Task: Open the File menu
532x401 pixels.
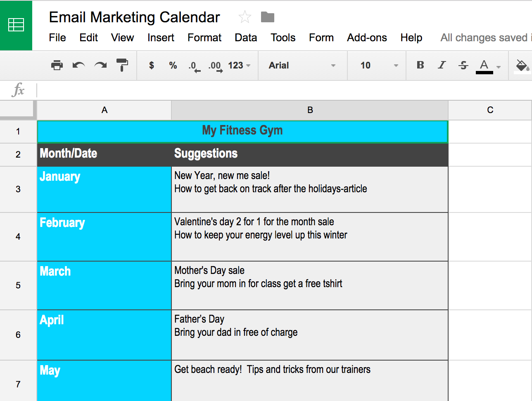Action: [x=57, y=38]
